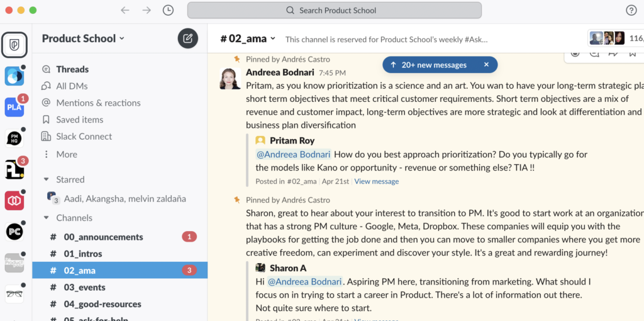This screenshot has width=644, height=321.
Task: Switch to the PL workspace with 3 notifications
Action: (14, 169)
